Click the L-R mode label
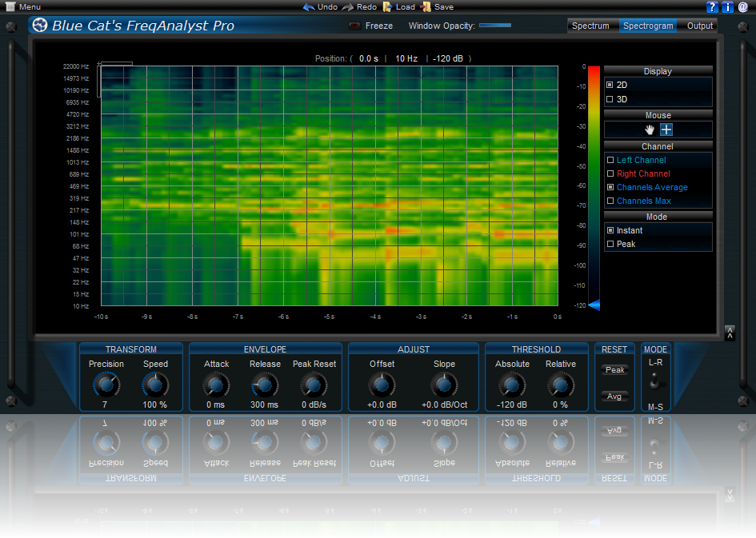The height and width of the screenshot is (538, 756). pos(655,362)
